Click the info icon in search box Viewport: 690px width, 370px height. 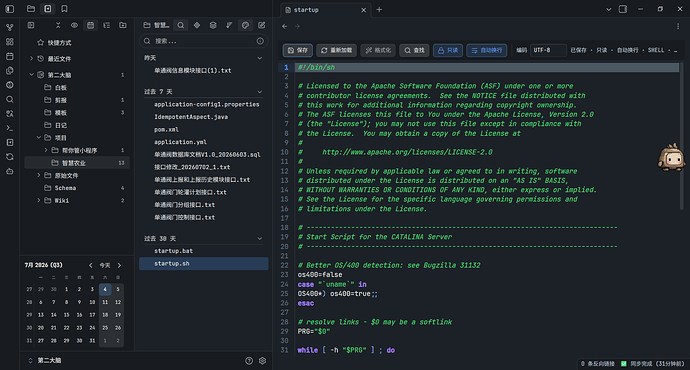260,41
